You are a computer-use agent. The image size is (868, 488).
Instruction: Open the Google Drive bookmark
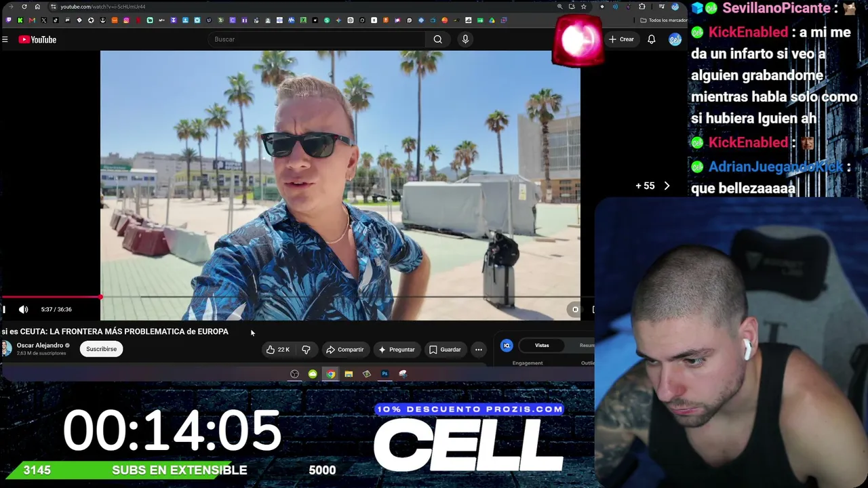[492, 20]
